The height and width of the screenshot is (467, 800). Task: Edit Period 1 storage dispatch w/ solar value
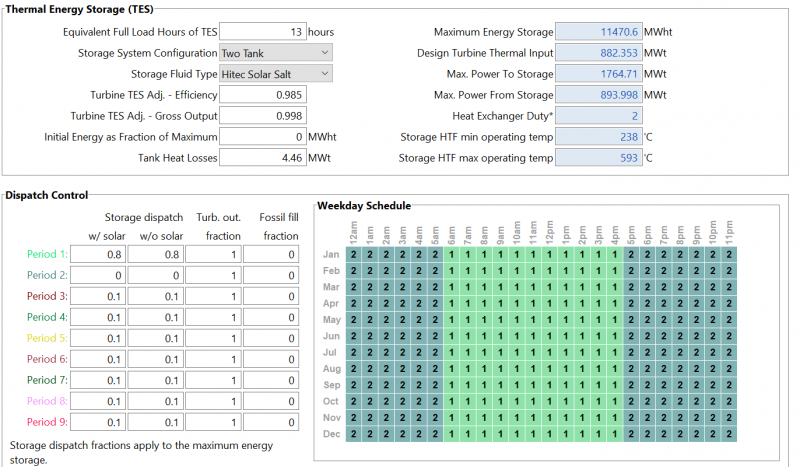point(99,255)
